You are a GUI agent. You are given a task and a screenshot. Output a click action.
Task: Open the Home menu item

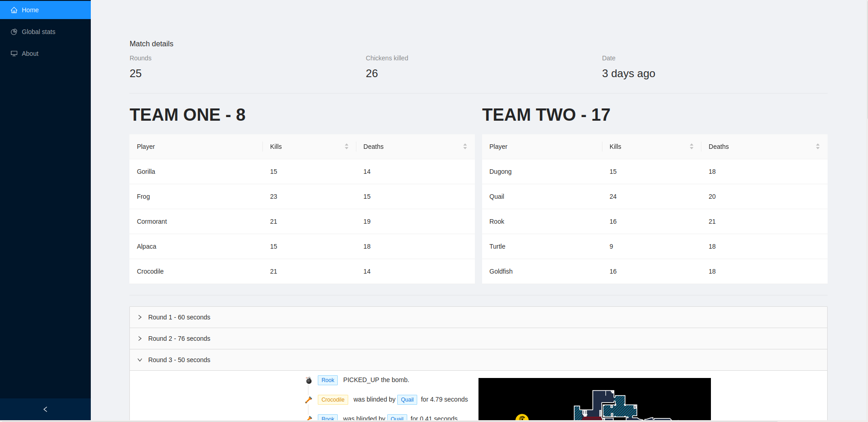pos(45,10)
